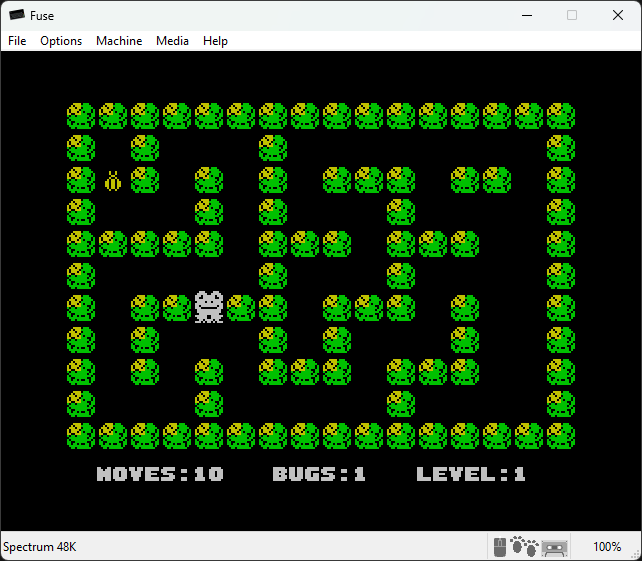Close the Fuse window

618,16
